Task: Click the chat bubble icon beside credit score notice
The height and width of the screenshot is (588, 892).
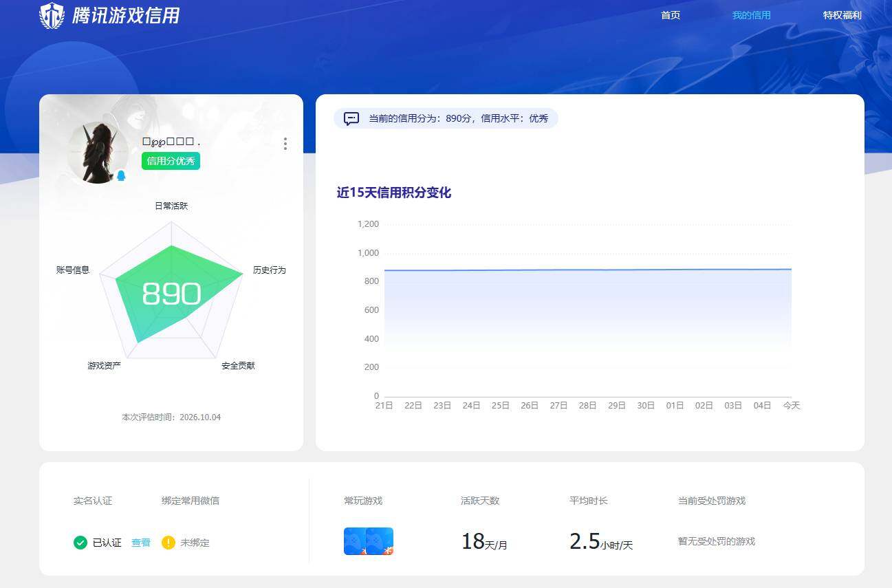Action: 351,118
